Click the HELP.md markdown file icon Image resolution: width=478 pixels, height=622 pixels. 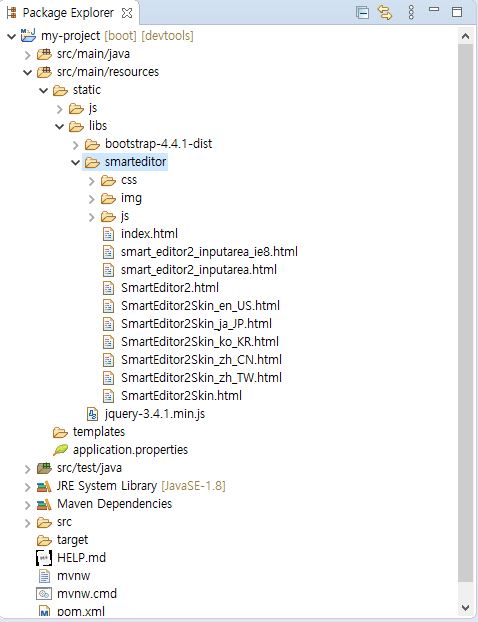[44, 558]
